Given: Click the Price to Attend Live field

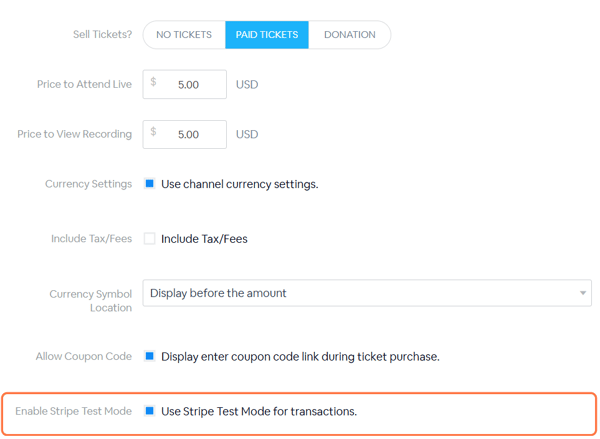Looking at the screenshot, I should point(184,84).
